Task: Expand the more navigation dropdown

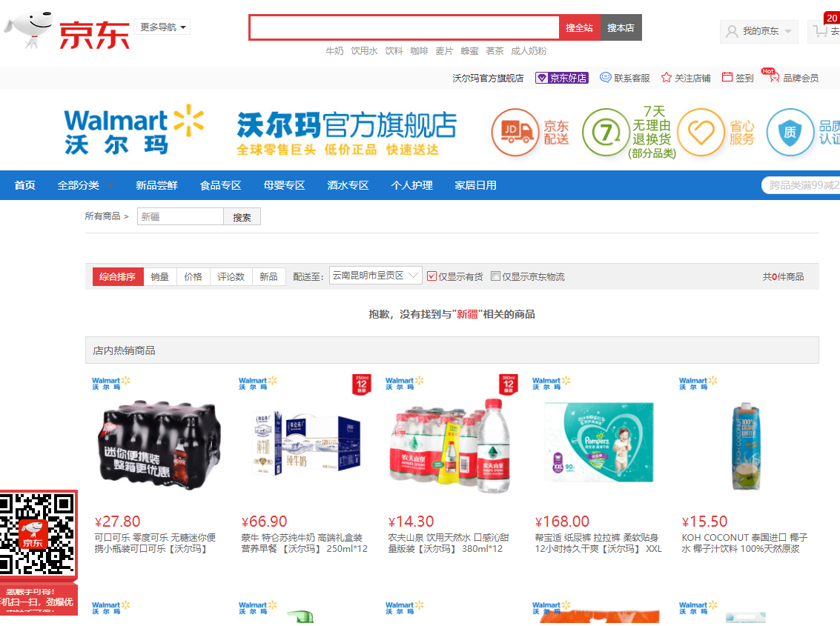Action: point(162,27)
